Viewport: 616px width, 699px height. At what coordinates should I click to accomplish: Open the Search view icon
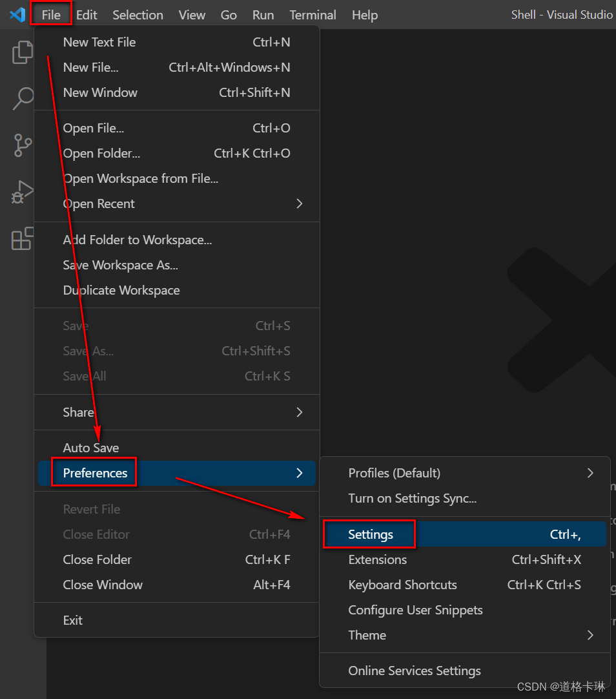point(22,99)
